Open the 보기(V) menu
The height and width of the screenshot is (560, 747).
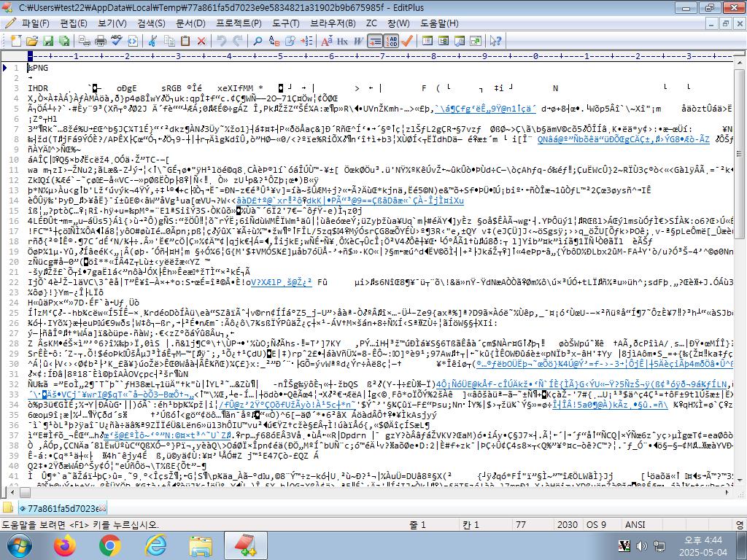pyautogui.click(x=112, y=23)
